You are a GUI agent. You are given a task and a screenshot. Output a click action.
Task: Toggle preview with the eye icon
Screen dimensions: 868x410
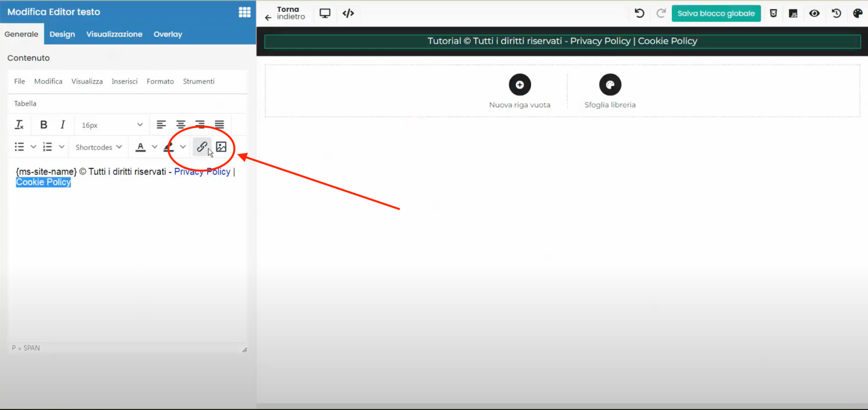click(x=815, y=14)
